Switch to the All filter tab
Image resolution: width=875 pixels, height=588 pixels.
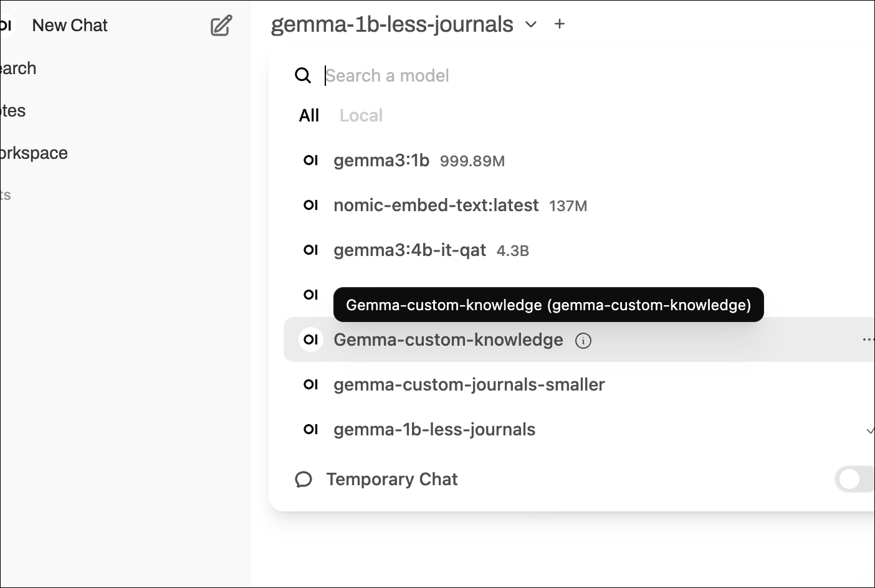(309, 115)
